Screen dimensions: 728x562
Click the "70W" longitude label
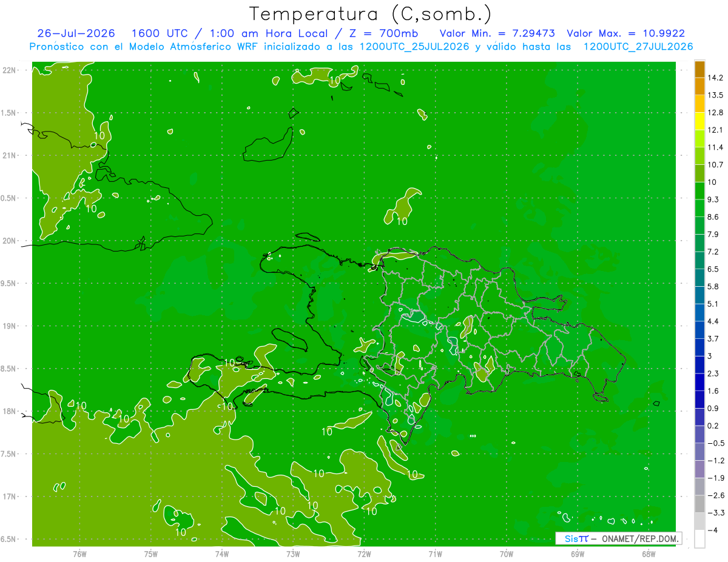point(506,554)
